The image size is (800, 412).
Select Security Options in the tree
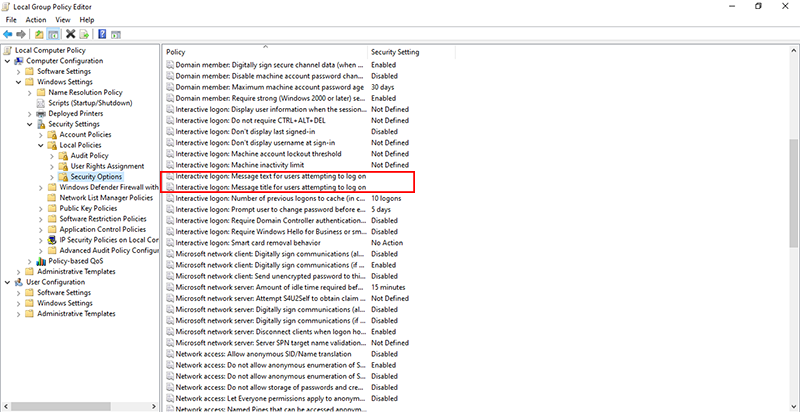(96, 177)
